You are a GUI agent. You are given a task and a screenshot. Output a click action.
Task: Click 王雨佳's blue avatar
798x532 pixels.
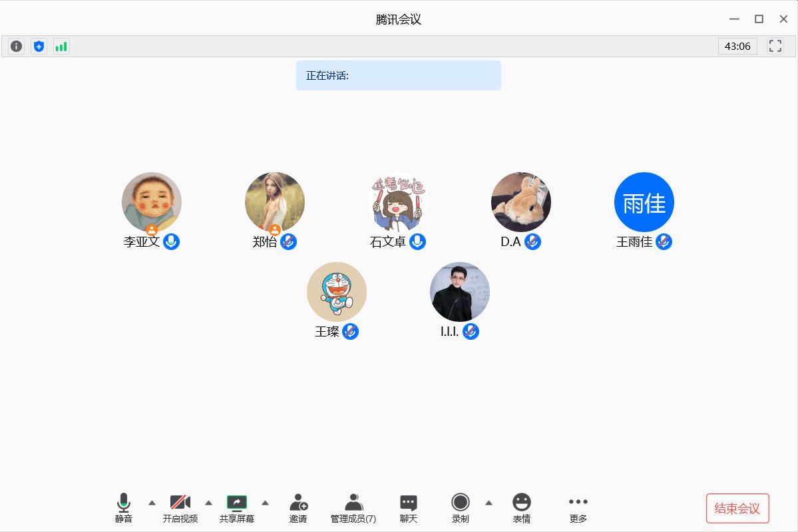pyautogui.click(x=644, y=202)
